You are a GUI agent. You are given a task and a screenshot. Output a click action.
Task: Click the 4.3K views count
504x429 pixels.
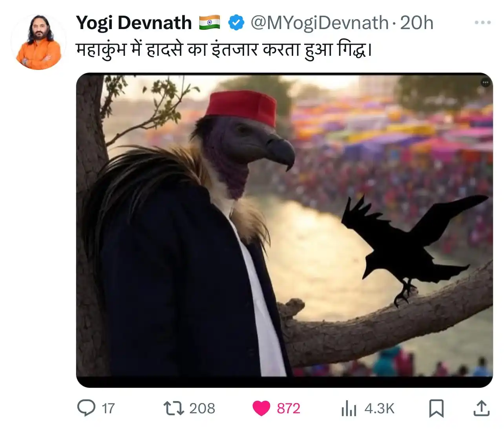point(379,409)
